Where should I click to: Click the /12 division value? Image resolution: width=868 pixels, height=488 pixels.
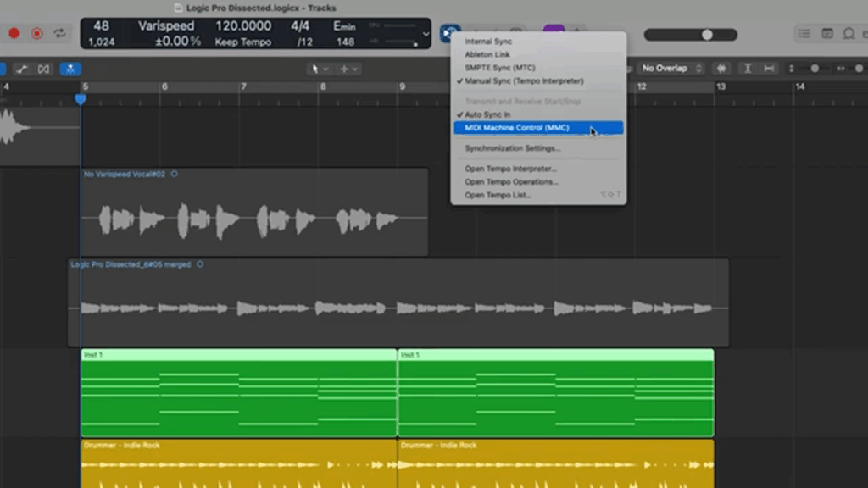tap(304, 42)
